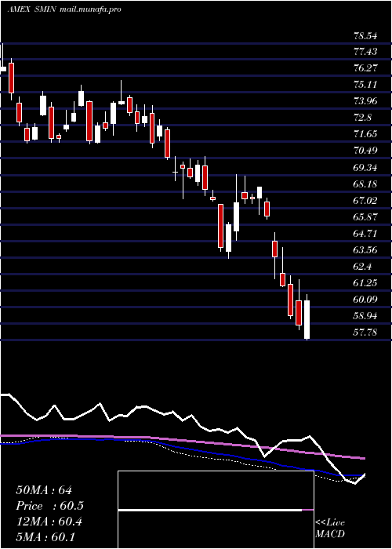Click the 73.96 price axis label
The height and width of the screenshot is (549, 392).
coord(365,101)
